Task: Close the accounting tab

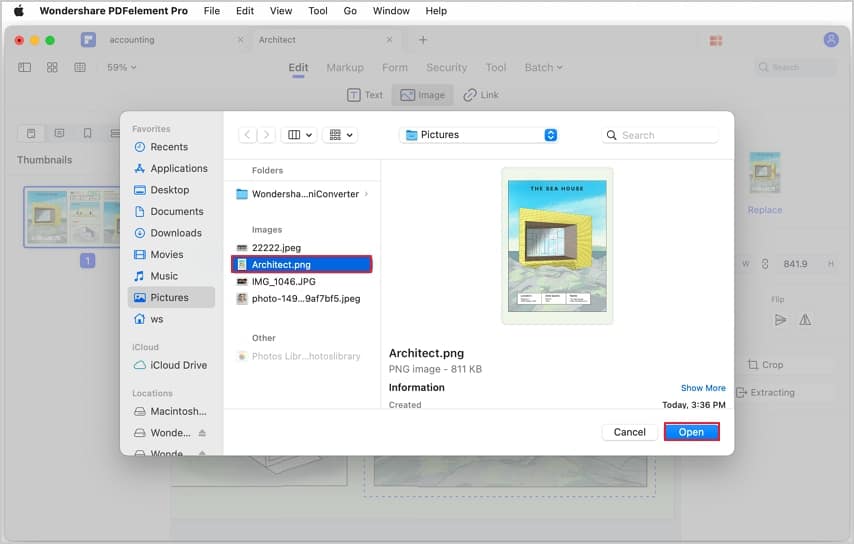Action: (x=240, y=40)
